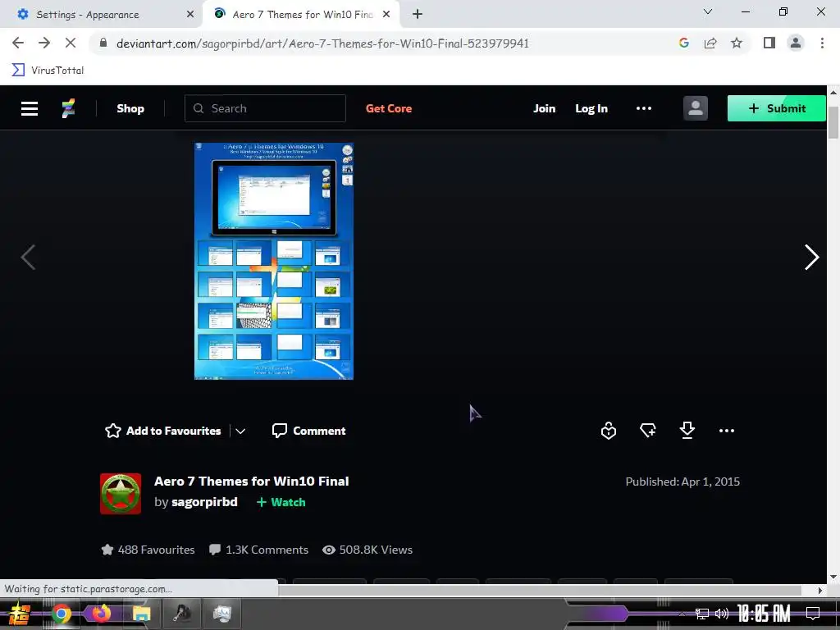Click the award llama tag icon
Screen dimensions: 840x630
(648, 430)
